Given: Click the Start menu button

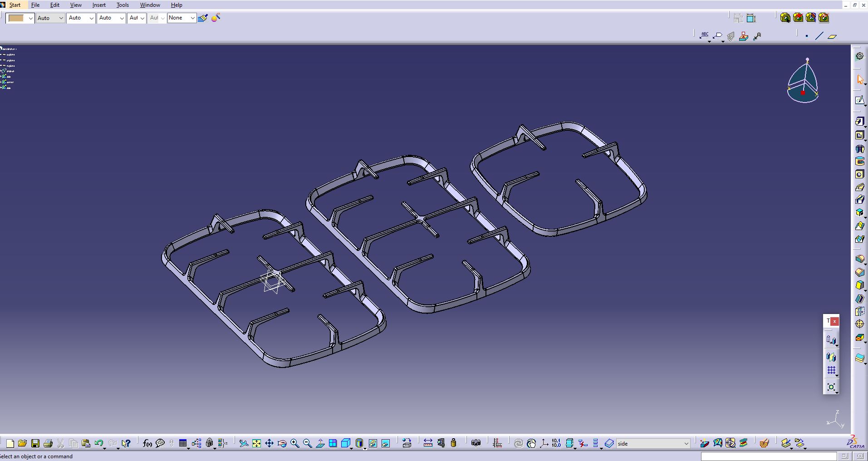Looking at the screenshot, I should [x=15, y=5].
